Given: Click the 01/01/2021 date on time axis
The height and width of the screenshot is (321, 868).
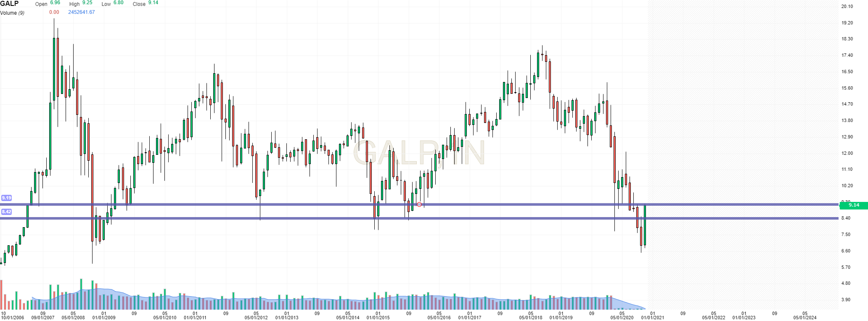Looking at the screenshot, I should pos(652,318).
